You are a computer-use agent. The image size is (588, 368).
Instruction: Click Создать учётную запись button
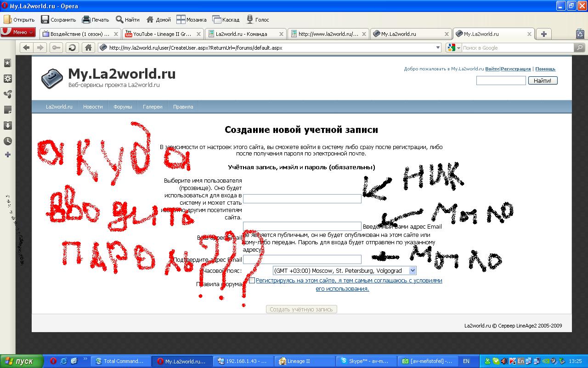[x=301, y=310]
